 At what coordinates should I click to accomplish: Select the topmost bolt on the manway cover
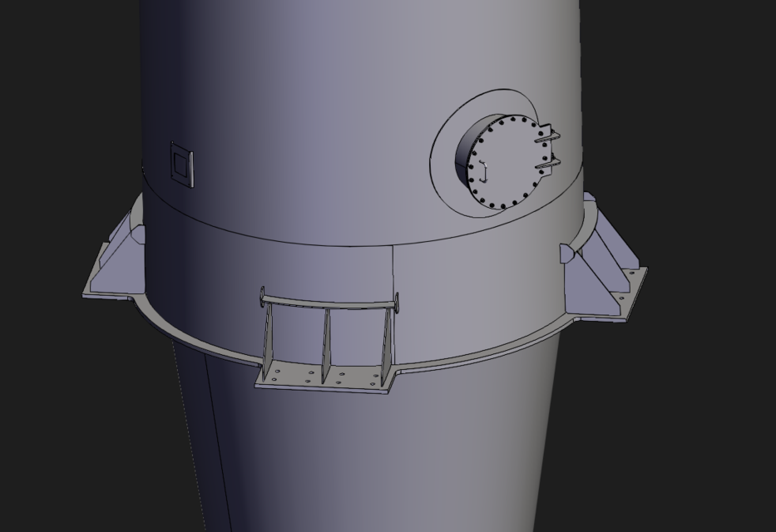[513, 118]
